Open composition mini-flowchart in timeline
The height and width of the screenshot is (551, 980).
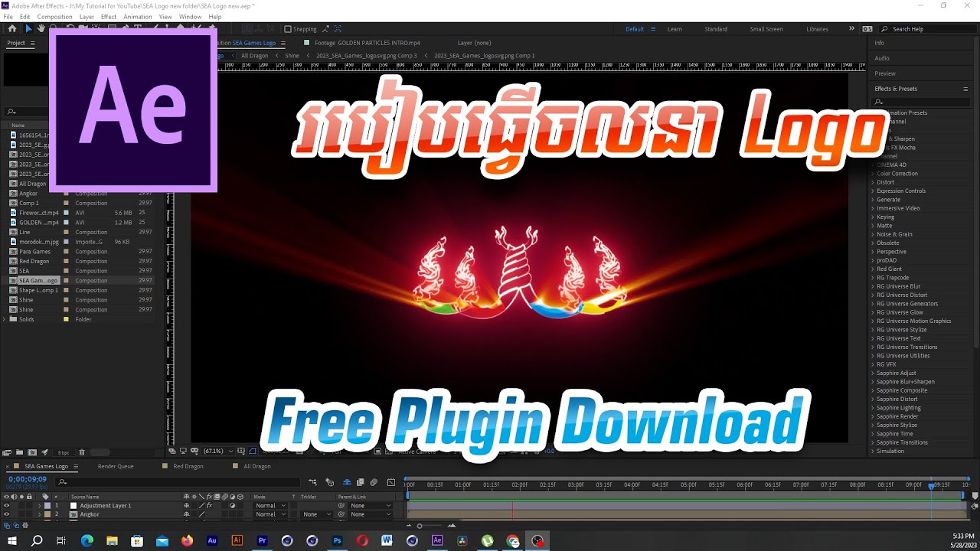tap(313, 482)
